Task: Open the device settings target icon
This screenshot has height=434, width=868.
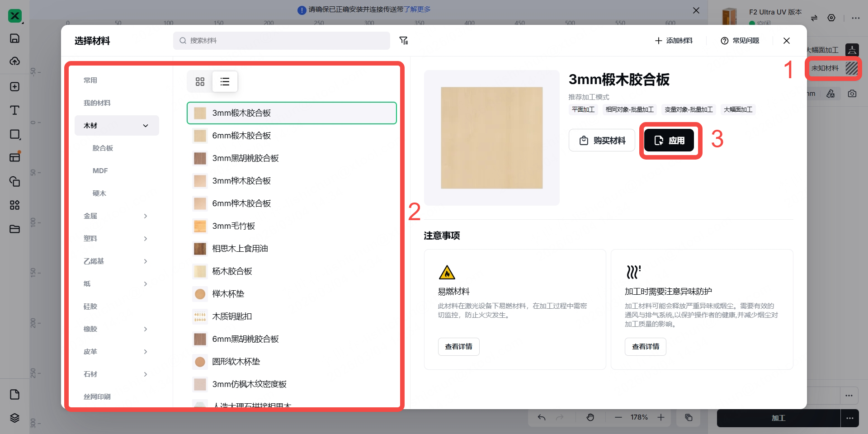Action: click(831, 18)
